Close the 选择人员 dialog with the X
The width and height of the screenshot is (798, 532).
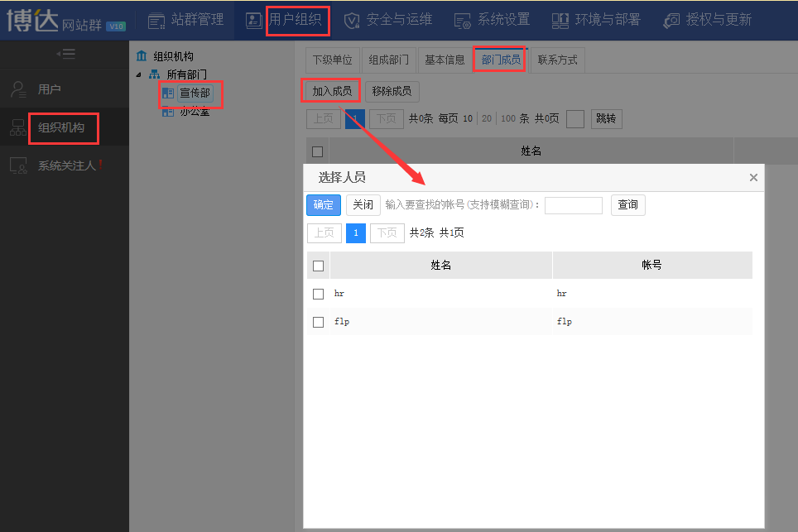(753, 177)
